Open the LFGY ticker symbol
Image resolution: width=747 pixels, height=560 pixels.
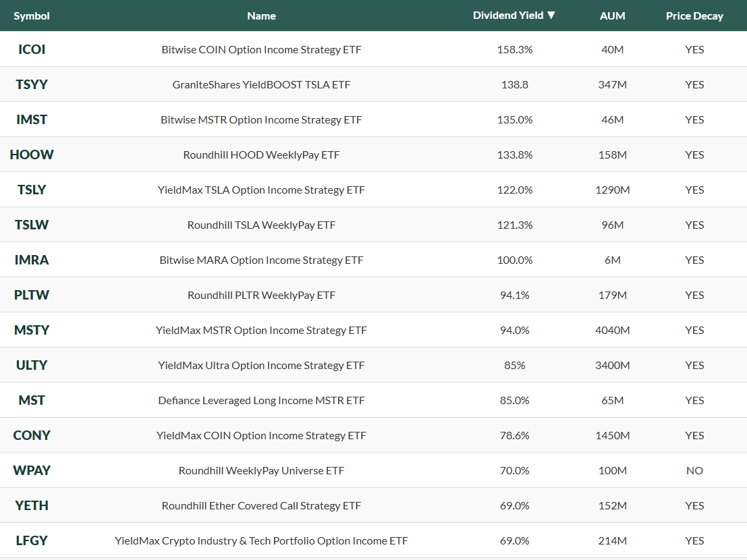(32, 540)
